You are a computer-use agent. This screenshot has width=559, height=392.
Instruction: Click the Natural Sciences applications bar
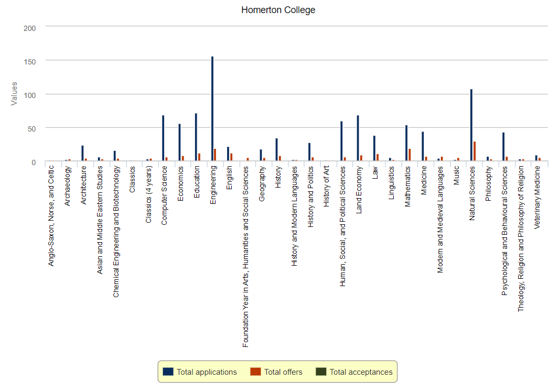(471, 125)
